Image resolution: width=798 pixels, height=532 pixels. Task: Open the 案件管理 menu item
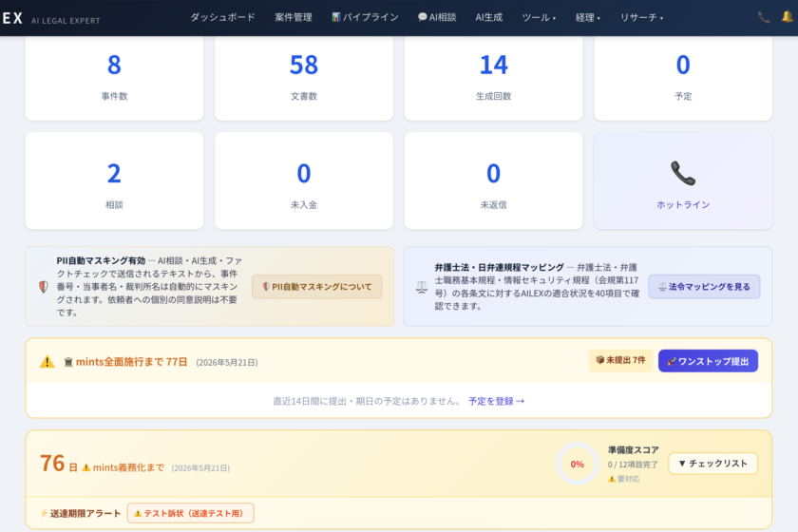(293, 17)
